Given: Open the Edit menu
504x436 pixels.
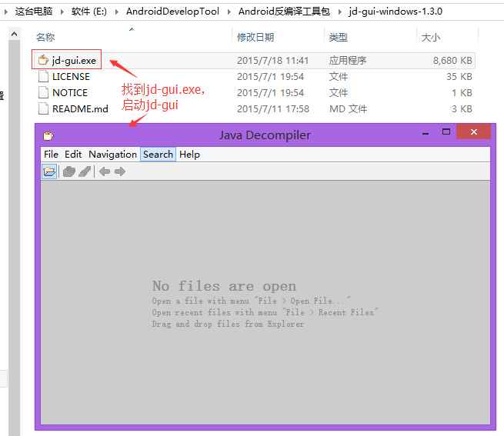Looking at the screenshot, I should click(73, 154).
